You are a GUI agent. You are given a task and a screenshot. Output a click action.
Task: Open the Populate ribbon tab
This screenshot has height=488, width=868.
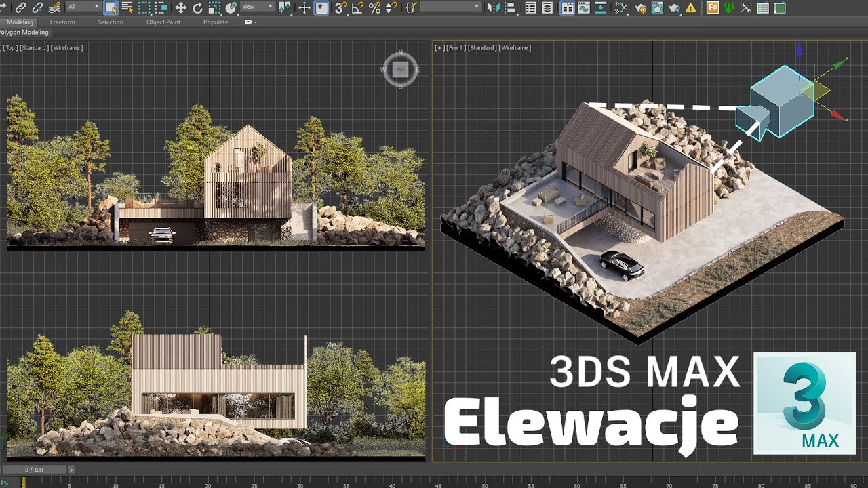point(215,22)
